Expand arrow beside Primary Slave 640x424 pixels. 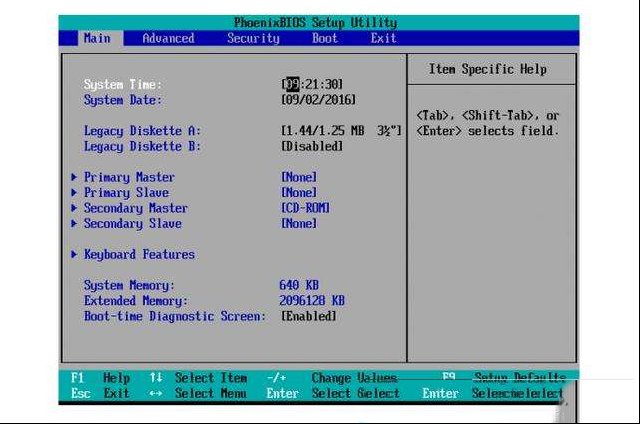(x=74, y=192)
